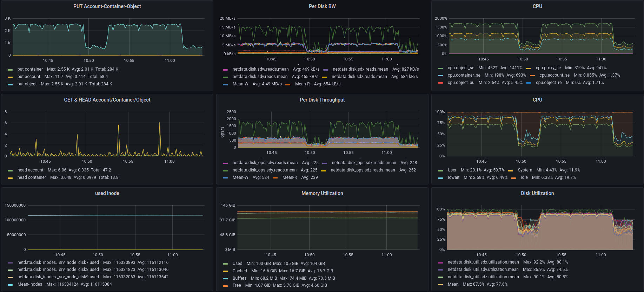Select the idle series label in legend
Viewport: 644px width, 292px height.
coord(524,177)
